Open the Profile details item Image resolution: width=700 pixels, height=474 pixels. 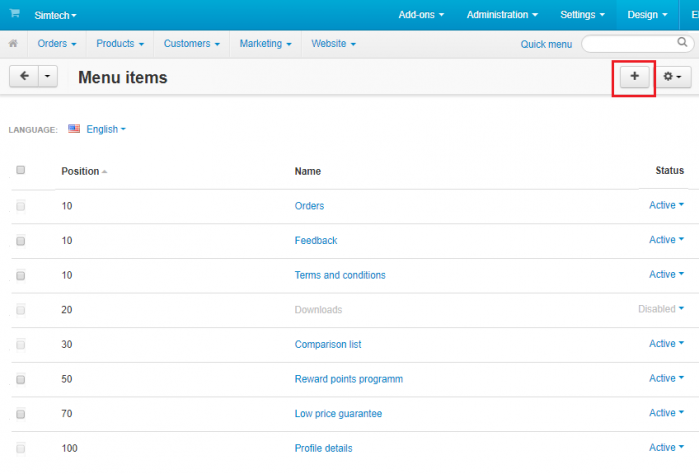(323, 448)
